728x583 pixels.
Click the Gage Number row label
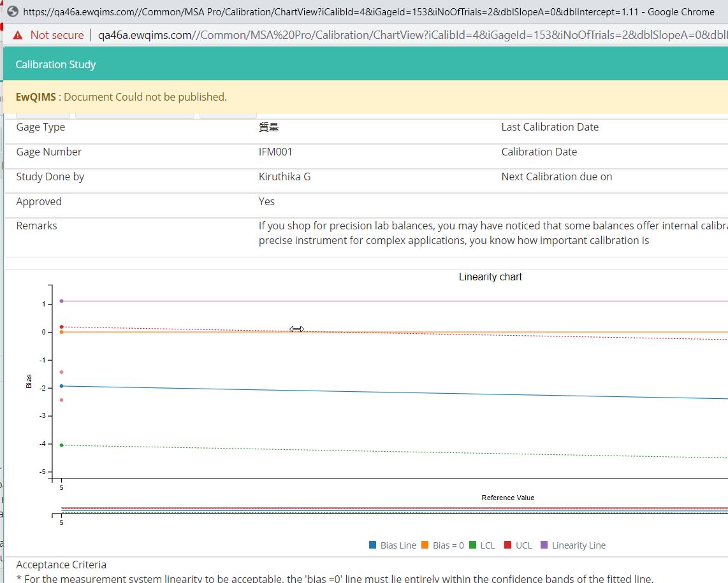pyautogui.click(x=48, y=152)
